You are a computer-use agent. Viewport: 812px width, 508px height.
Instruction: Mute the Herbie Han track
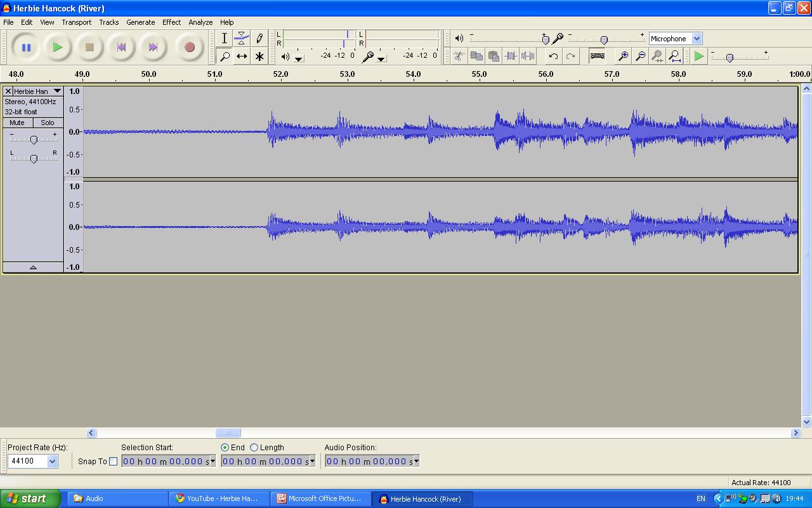pyautogui.click(x=18, y=123)
